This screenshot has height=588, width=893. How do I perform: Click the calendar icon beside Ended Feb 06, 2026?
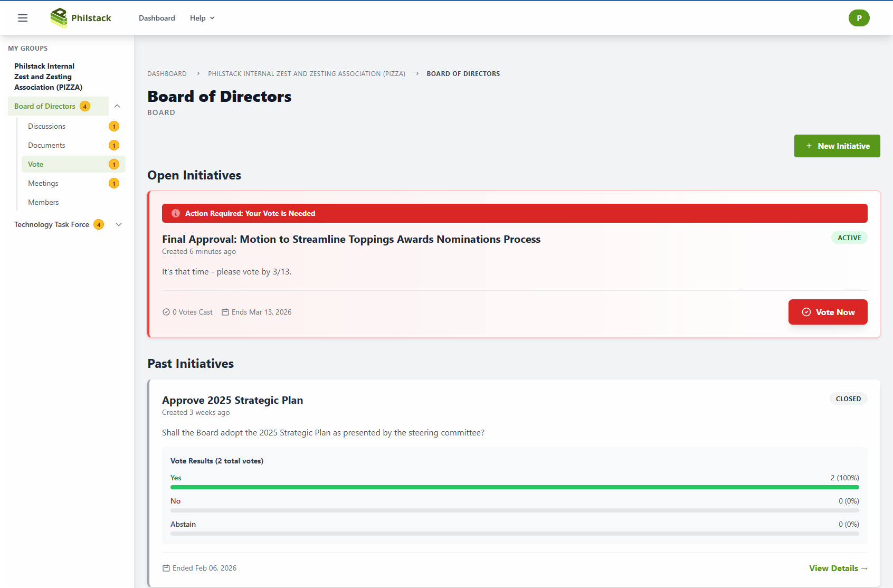166,567
